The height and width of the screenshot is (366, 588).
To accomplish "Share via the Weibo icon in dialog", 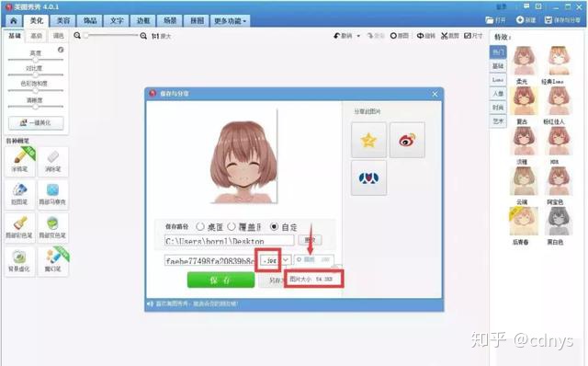I will point(407,140).
